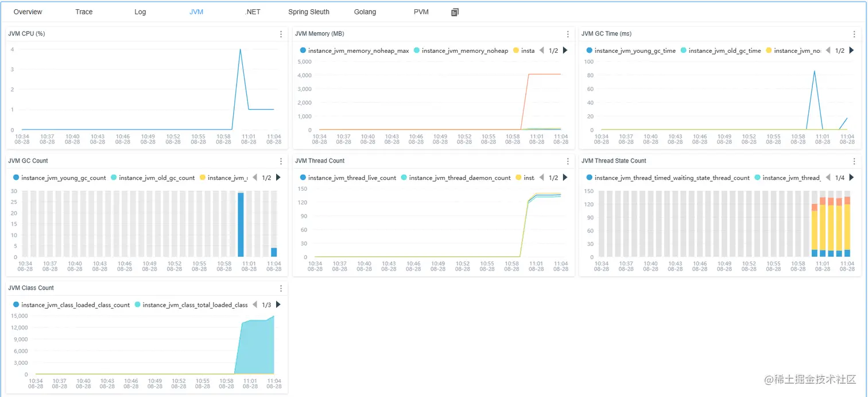
Task: Open JVM GC Count panel options menu
Action: [x=281, y=161]
